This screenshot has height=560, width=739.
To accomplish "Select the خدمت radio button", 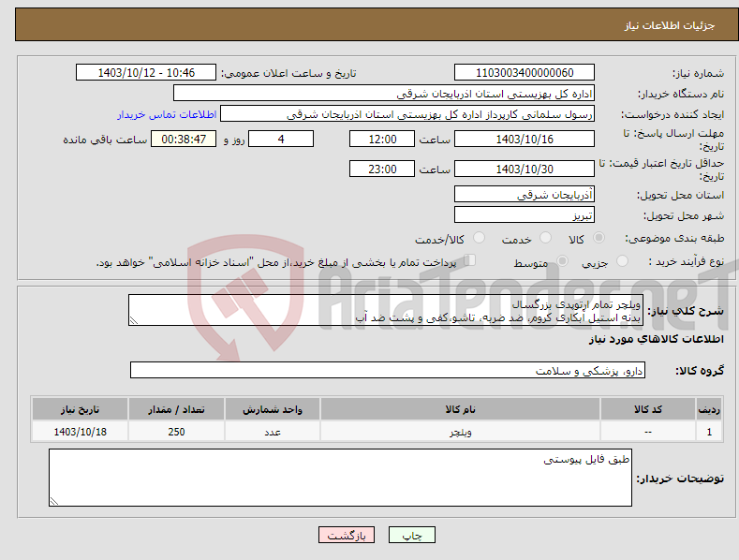I will [x=545, y=238].
